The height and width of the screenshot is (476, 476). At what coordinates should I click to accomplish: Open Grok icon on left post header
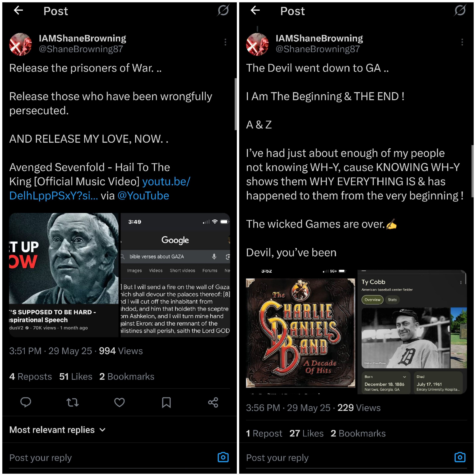tap(223, 10)
